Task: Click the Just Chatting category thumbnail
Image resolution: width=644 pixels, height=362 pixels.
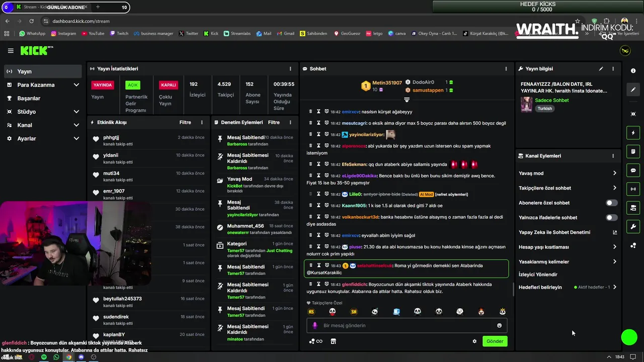Action: [526, 104]
